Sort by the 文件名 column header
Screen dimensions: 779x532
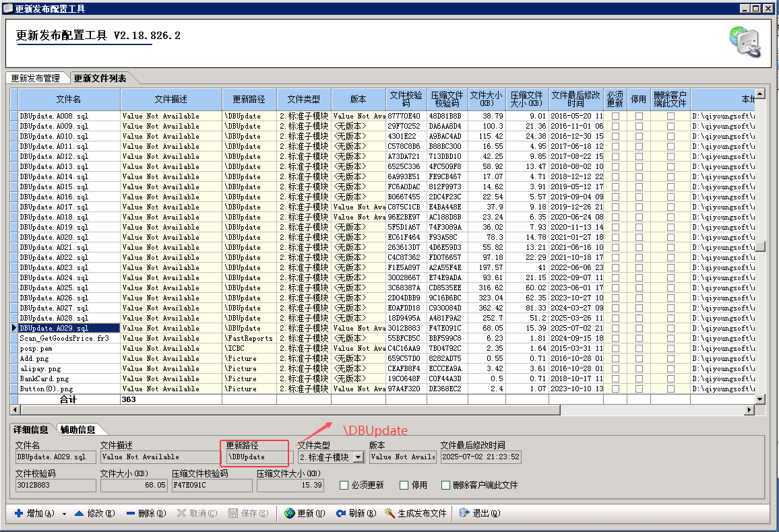[x=69, y=99]
